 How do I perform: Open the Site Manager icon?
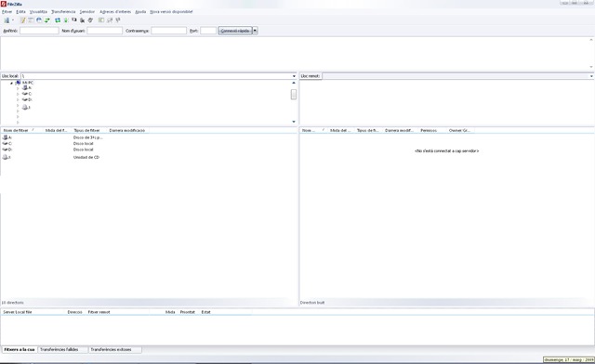(x=7, y=20)
